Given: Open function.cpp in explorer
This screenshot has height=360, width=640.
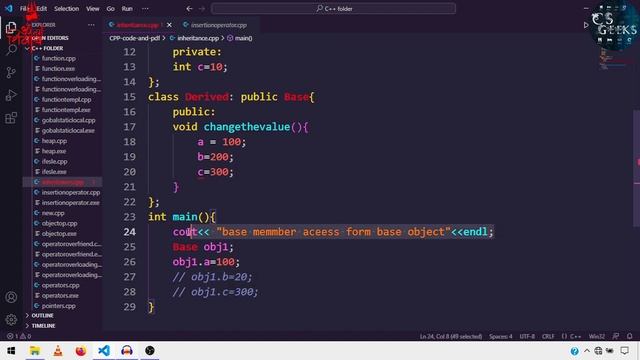Looking at the screenshot, I should click(x=58, y=58).
